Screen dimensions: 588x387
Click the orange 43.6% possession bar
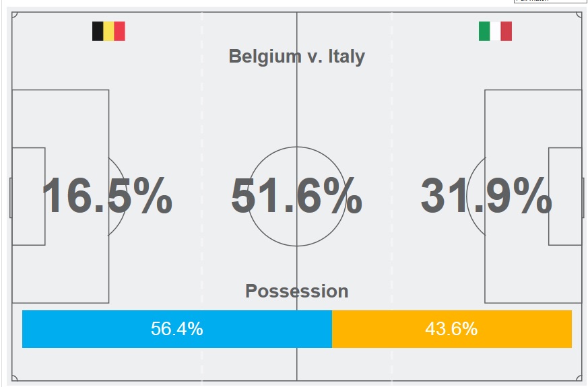click(x=451, y=329)
